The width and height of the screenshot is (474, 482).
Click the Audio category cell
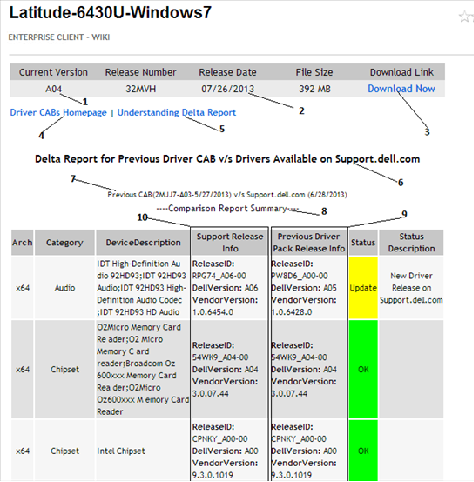click(x=65, y=288)
